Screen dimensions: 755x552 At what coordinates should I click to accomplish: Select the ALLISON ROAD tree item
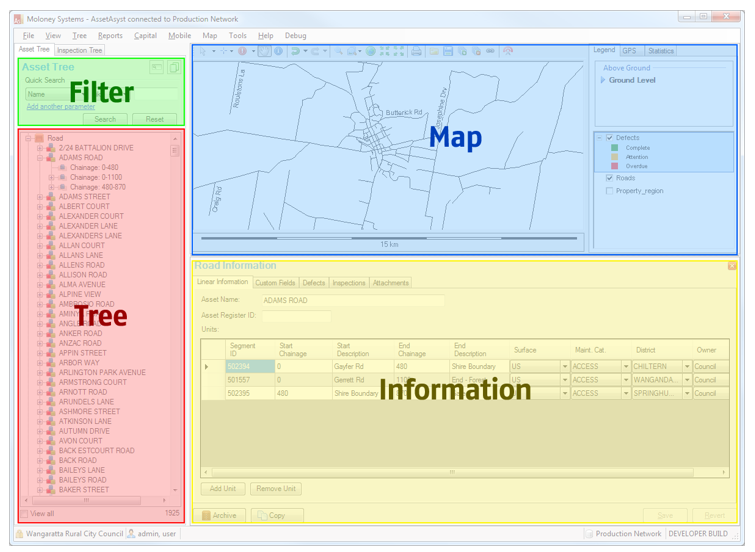[82, 275]
